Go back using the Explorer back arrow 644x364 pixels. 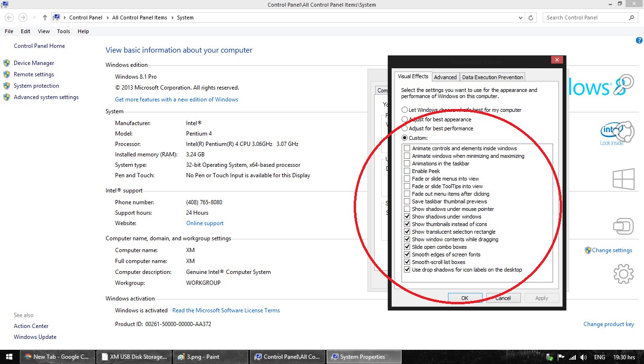click(9, 18)
